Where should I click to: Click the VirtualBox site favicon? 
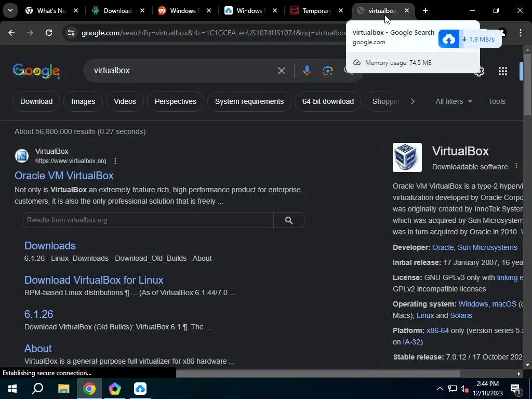click(22, 156)
